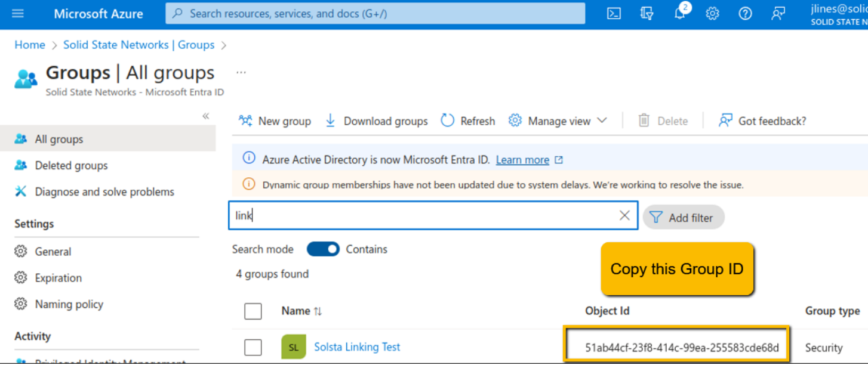868x365 pixels.
Task: Click Add filter
Action: [684, 218]
